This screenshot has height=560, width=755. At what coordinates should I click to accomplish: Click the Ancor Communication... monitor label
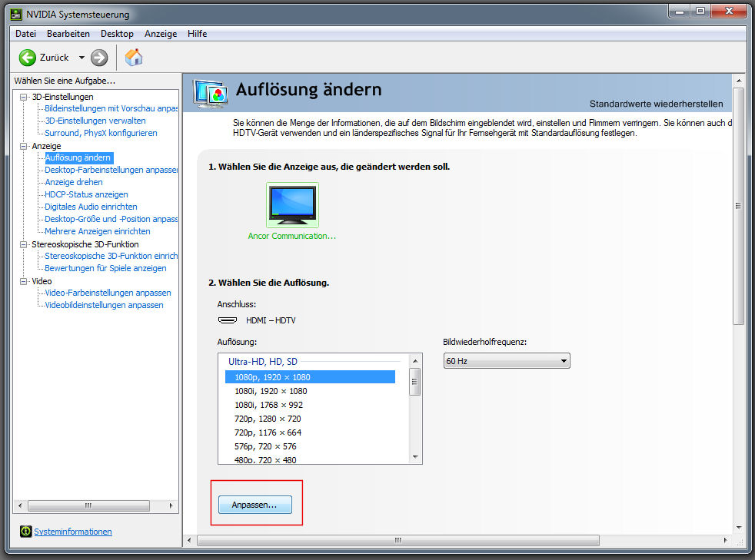tap(292, 237)
